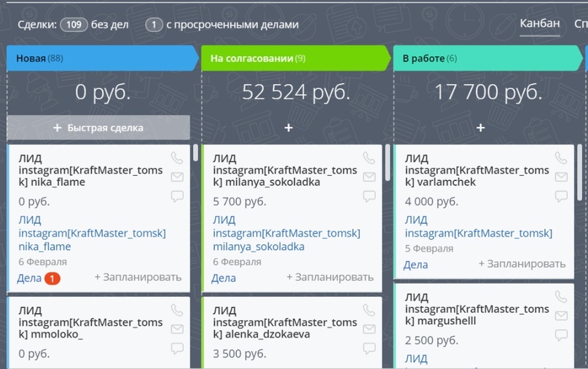Click Запланировать on milanya_sokoladka card
This screenshot has height=369, width=588.
pyautogui.click(x=330, y=277)
